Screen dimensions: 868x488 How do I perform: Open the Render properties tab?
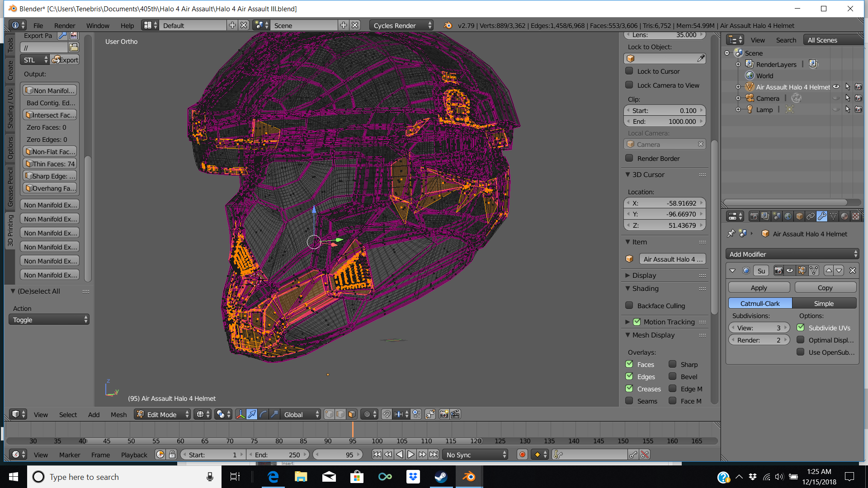754,216
